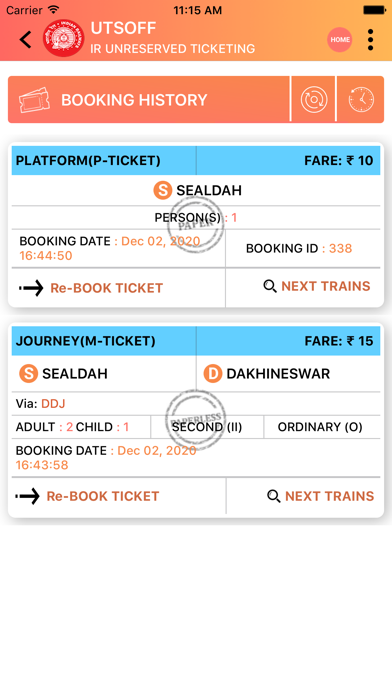
Task: Tap the ticket icon beside Booking History
Action: [34, 99]
